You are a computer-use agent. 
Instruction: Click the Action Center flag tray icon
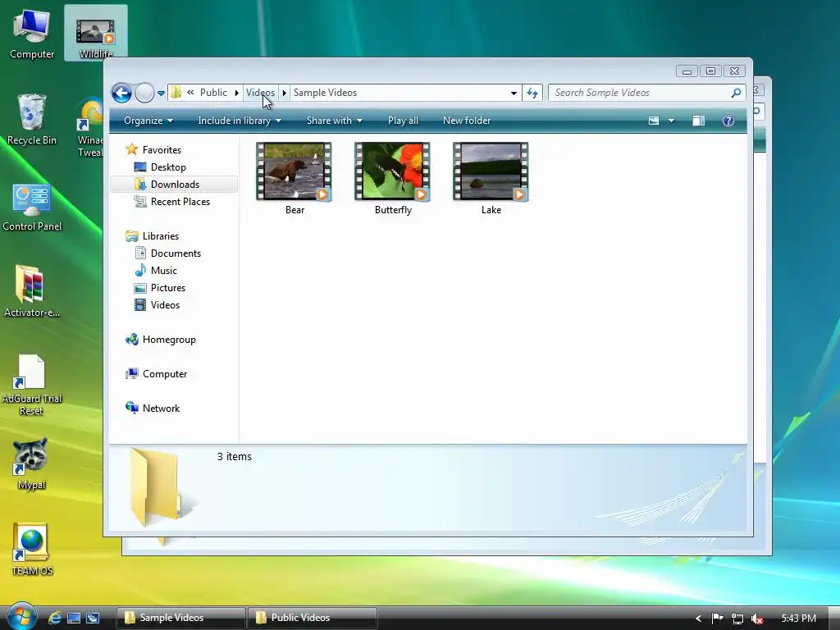point(717,619)
